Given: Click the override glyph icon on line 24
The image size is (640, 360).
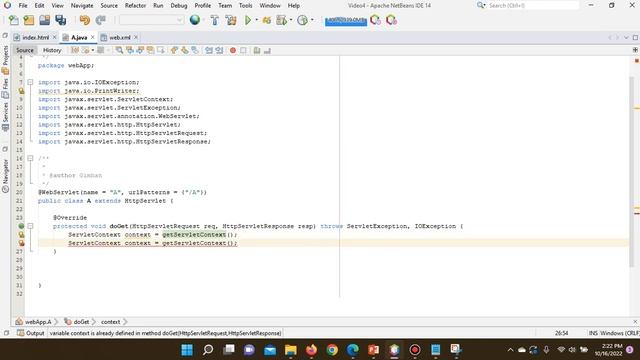Looking at the screenshot, I should point(21,226).
